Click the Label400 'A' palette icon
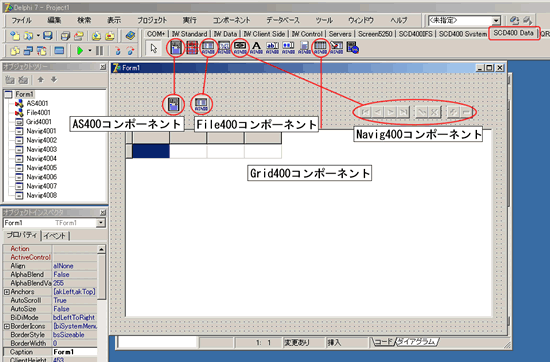 pos(256,47)
